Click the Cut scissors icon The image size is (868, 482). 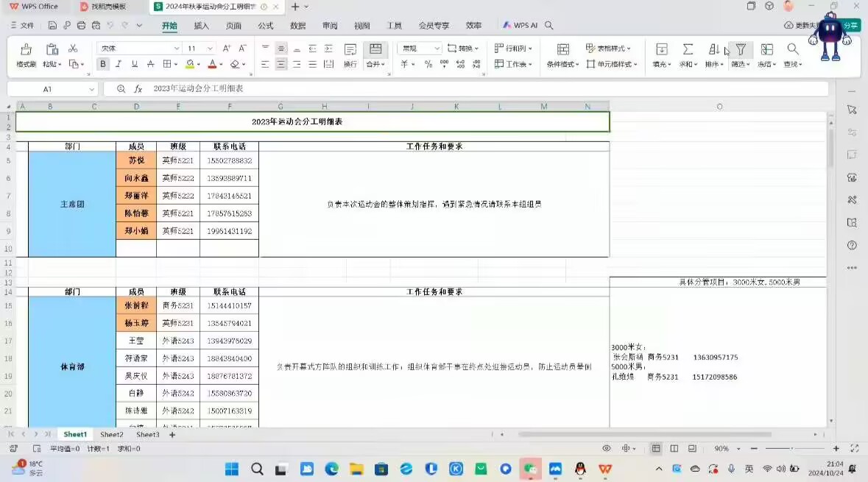pos(73,49)
